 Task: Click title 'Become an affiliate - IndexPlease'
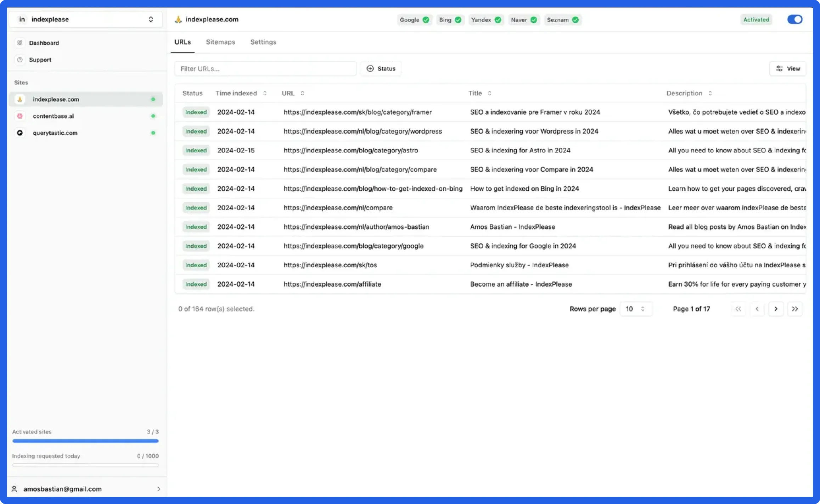point(521,284)
